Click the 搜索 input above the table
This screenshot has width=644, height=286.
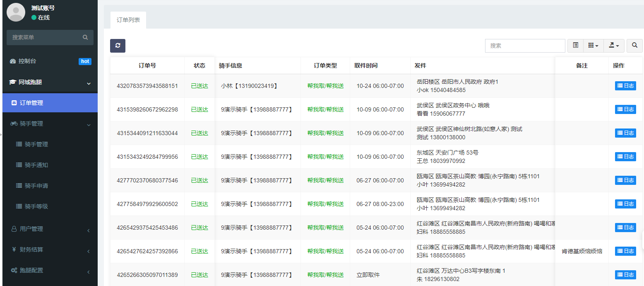524,46
